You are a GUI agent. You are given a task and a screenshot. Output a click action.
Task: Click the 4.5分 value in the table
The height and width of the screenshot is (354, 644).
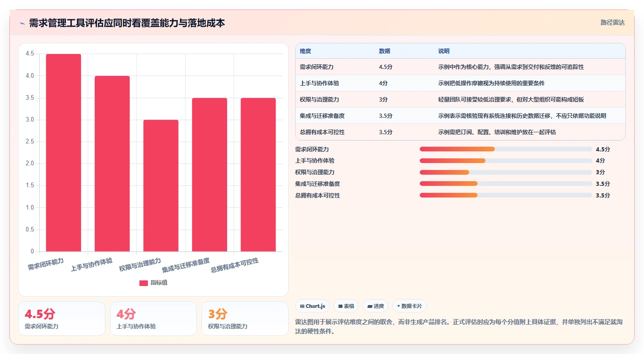386,67
